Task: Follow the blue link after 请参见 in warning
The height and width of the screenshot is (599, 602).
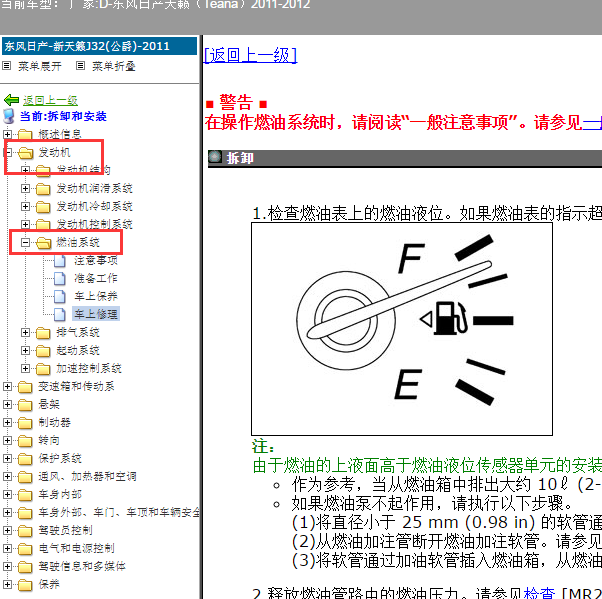Action: coord(592,123)
